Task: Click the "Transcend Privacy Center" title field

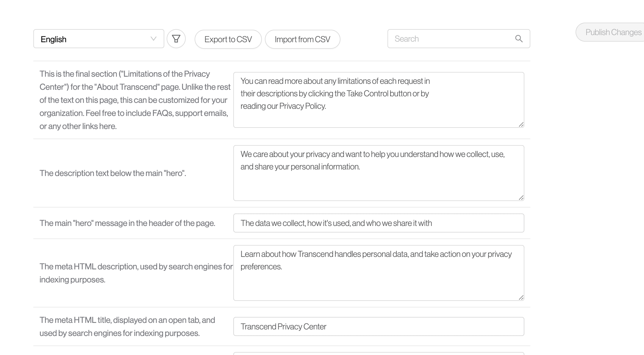Action: tap(379, 326)
